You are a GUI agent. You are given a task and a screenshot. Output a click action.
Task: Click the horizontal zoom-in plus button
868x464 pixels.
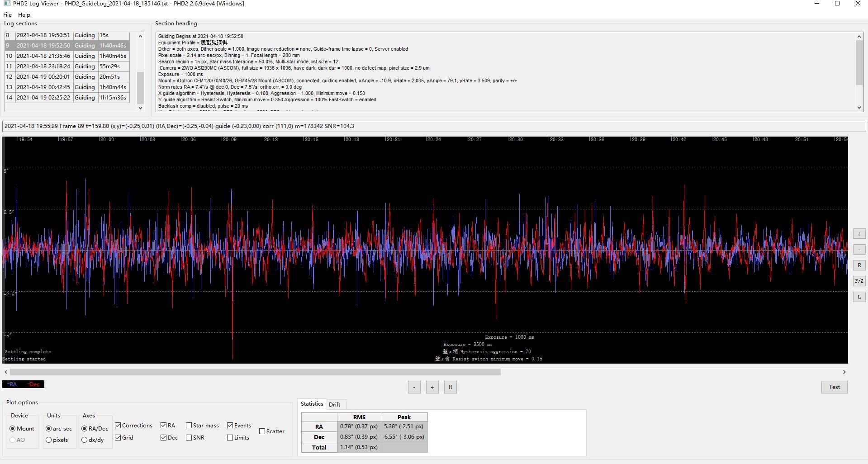(x=432, y=387)
